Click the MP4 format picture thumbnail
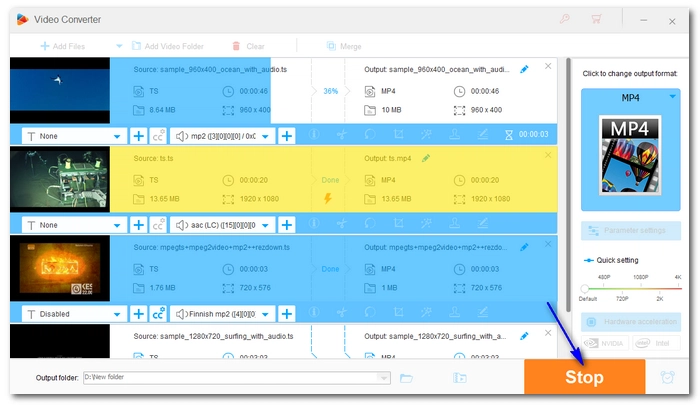This screenshot has height=405, width=700. (630, 155)
